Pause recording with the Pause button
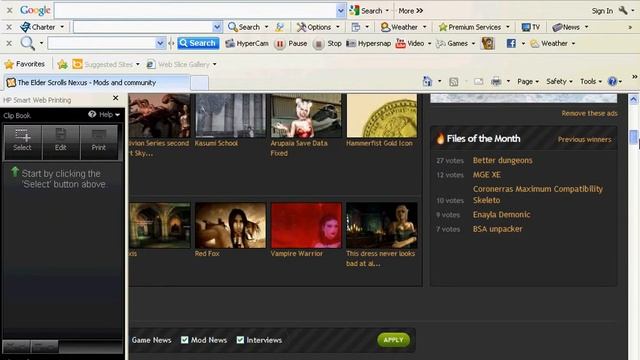Image resolution: width=640 pixels, height=360 pixels. pyautogui.click(x=291, y=43)
